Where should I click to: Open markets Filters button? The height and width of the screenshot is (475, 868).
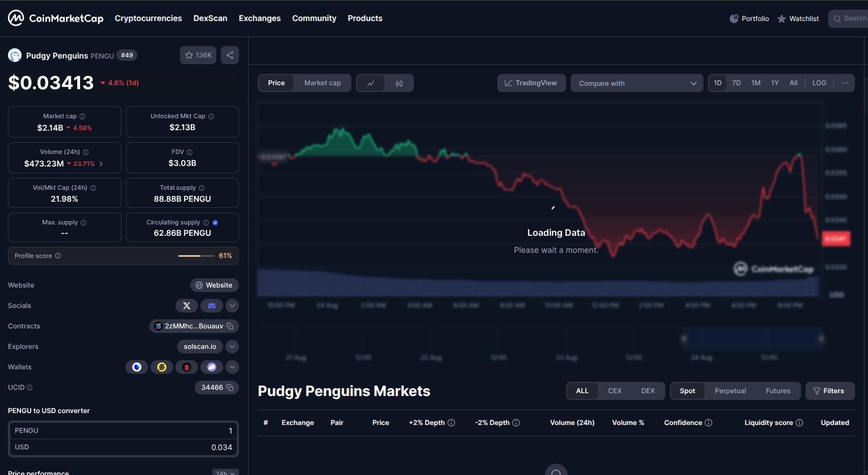tap(830, 391)
